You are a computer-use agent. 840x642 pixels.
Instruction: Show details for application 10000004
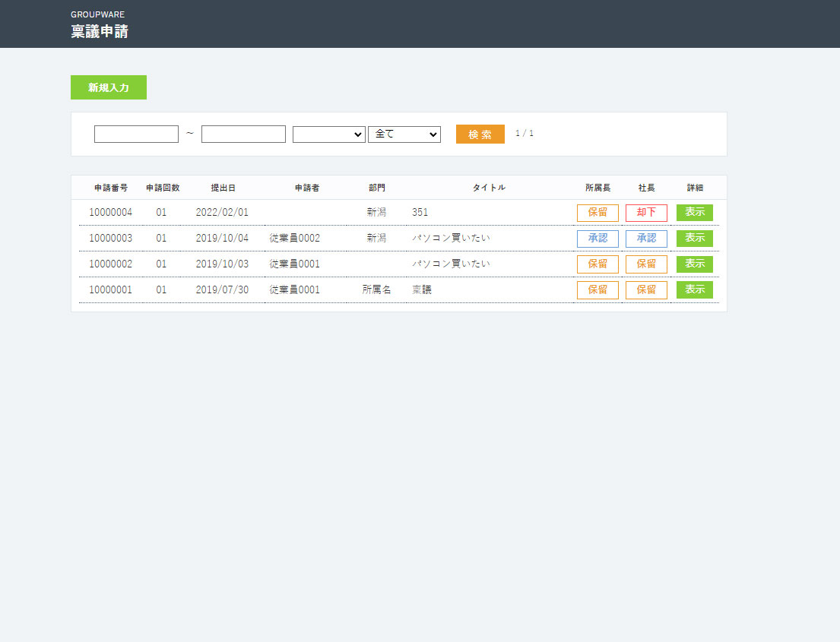[694, 213]
